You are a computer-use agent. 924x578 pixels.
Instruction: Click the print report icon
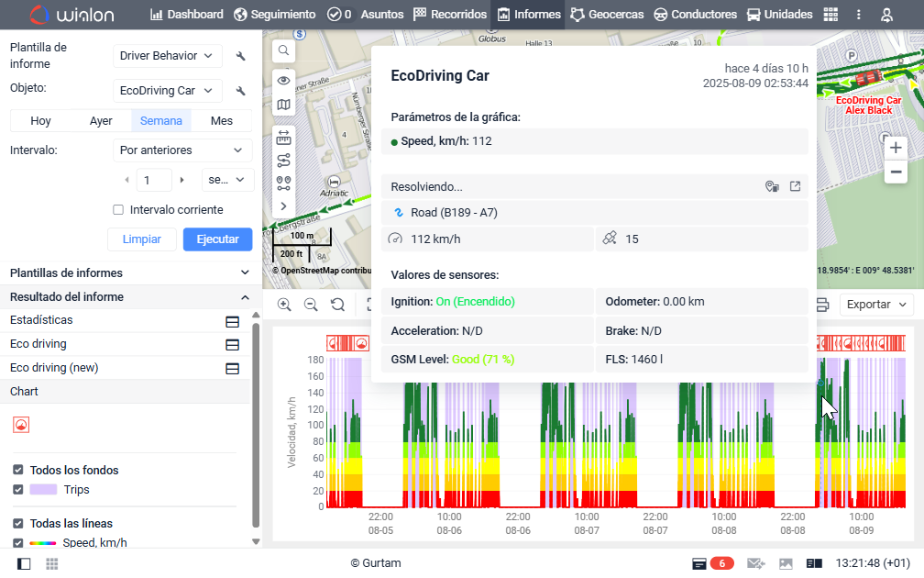pyautogui.click(x=822, y=305)
